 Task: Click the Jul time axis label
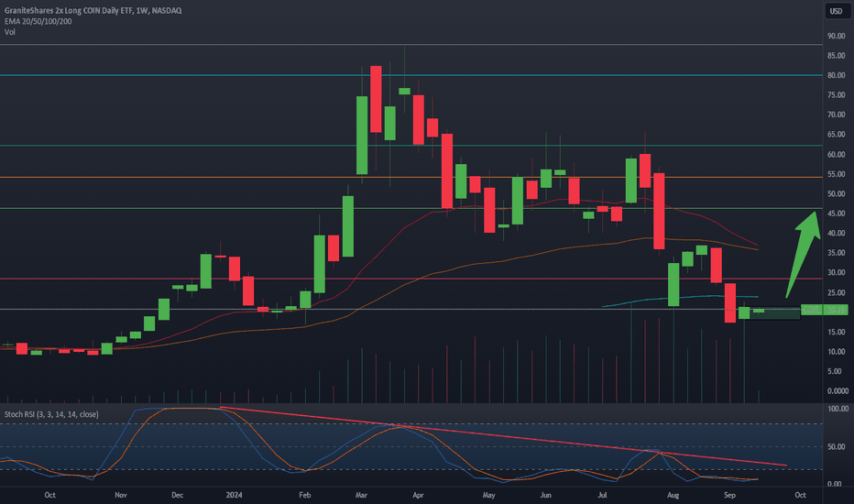602,495
